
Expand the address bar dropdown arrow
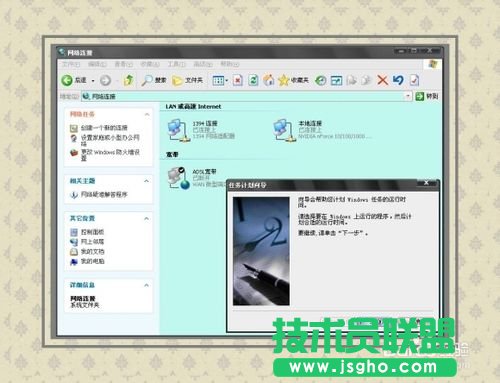point(408,96)
